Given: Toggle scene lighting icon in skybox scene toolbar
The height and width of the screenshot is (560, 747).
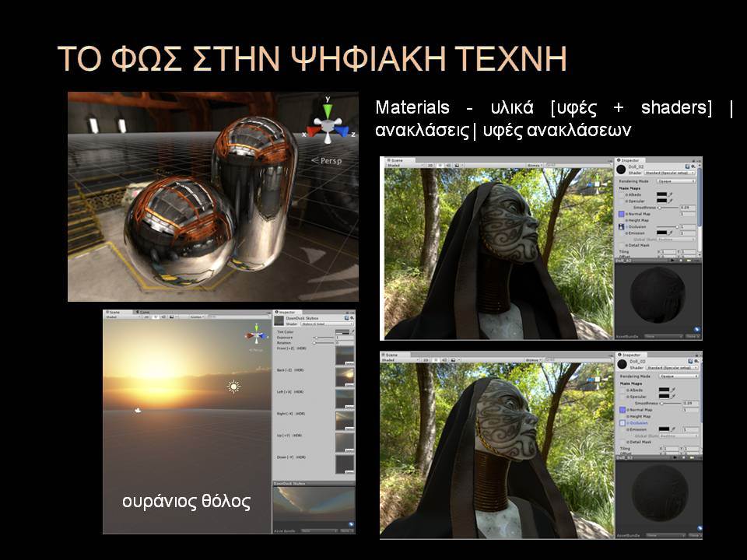Looking at the screenshot, I should (156, 317).
